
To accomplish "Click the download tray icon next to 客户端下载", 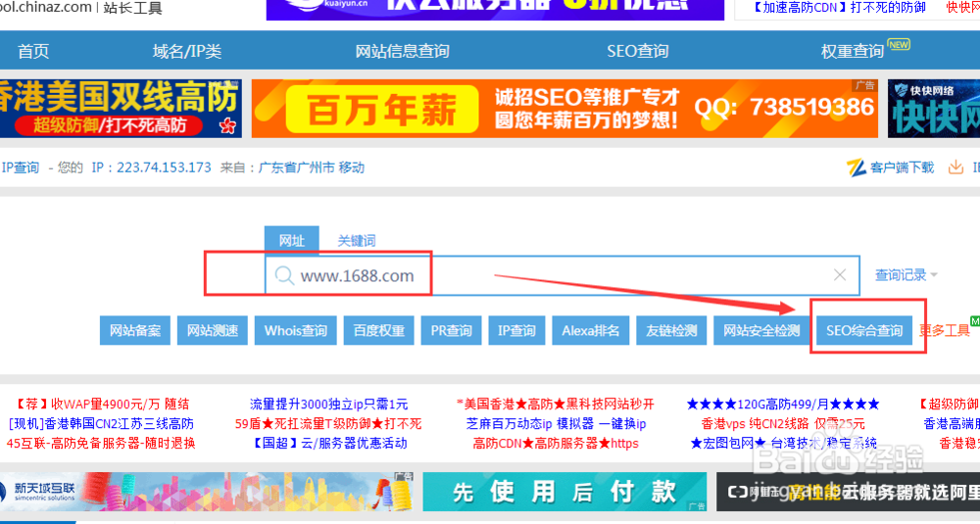I will point(955,167).
